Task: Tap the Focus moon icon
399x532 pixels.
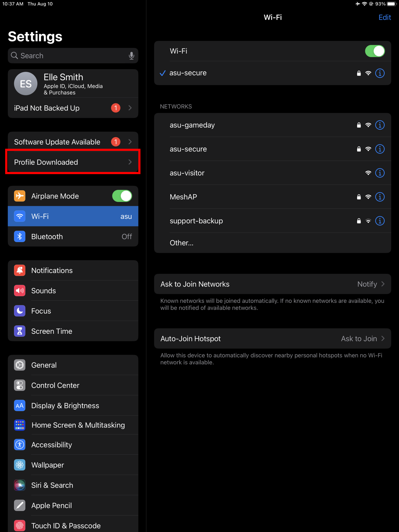Action: pyautogui.click(x=20, y=311)
